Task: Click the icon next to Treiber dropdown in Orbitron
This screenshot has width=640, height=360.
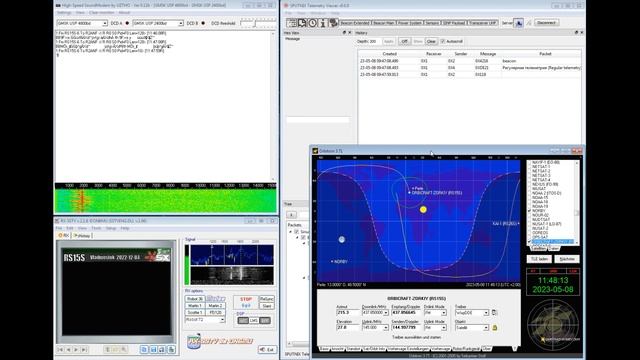Action: click(494, 313)
